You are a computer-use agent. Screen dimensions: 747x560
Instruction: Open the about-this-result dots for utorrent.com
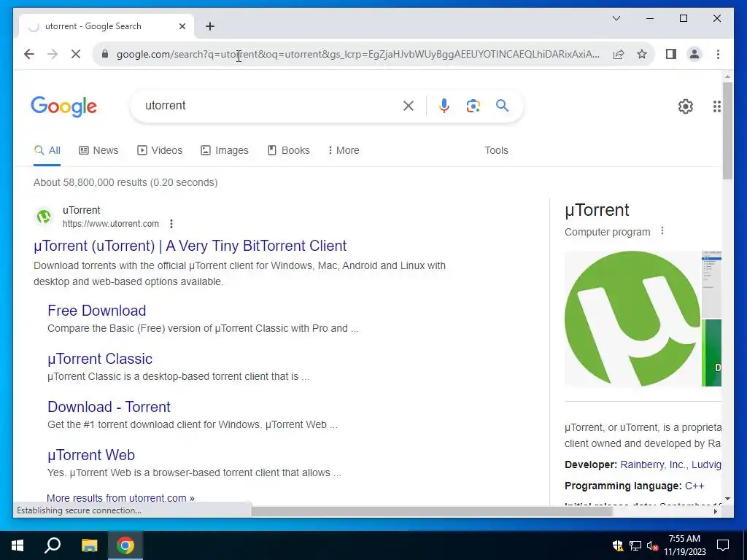[x=171, y=224]
